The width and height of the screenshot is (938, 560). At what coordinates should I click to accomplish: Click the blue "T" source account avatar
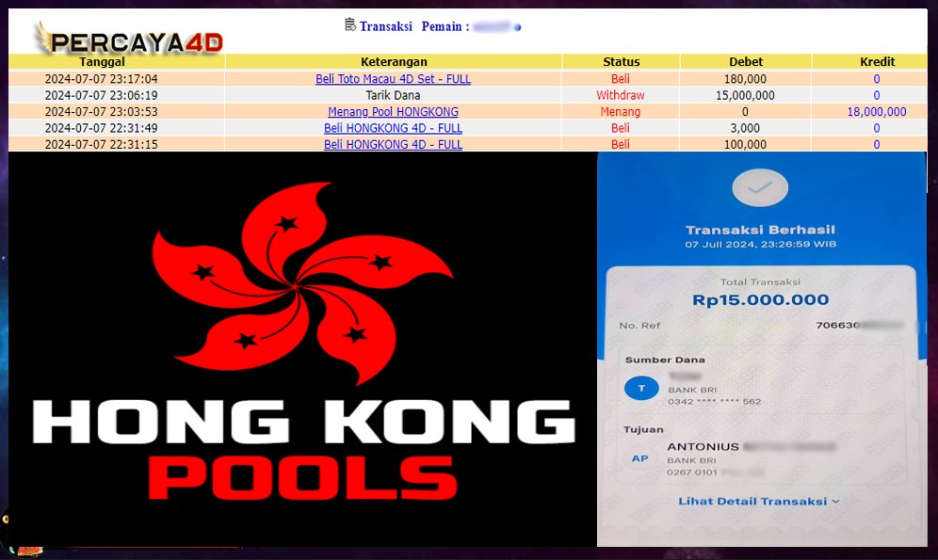(x=641, y=387)
